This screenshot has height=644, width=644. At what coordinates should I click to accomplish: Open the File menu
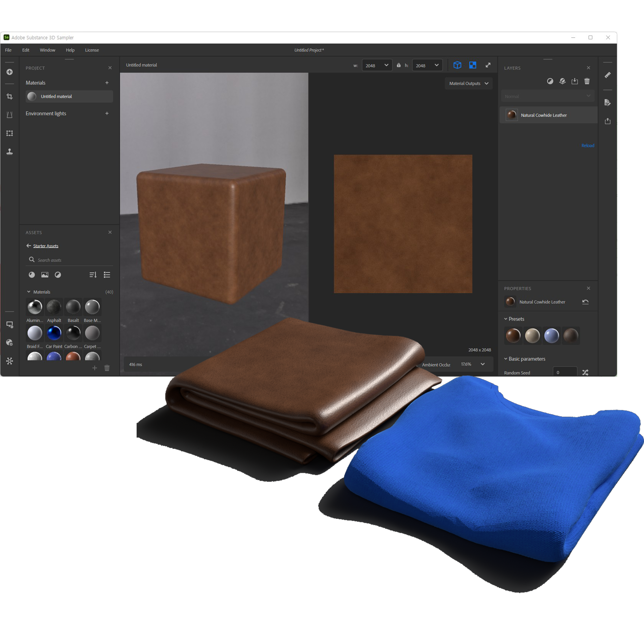point(8,50)
